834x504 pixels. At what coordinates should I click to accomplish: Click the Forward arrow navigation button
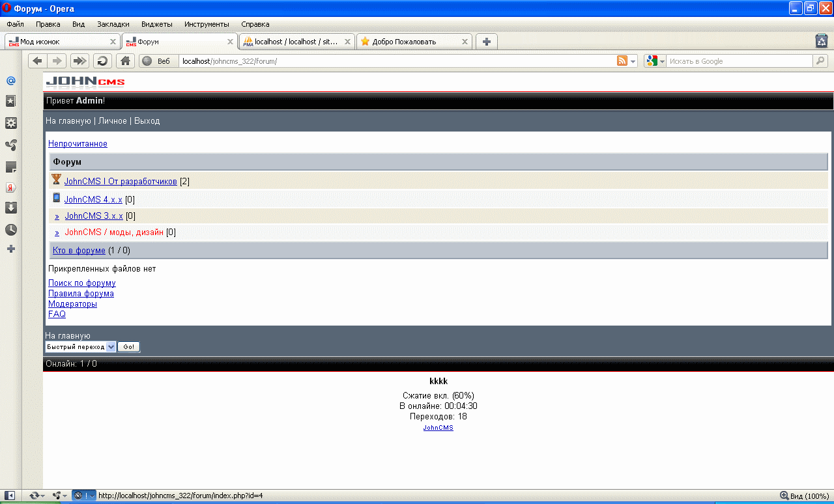[x=57, y=61]
